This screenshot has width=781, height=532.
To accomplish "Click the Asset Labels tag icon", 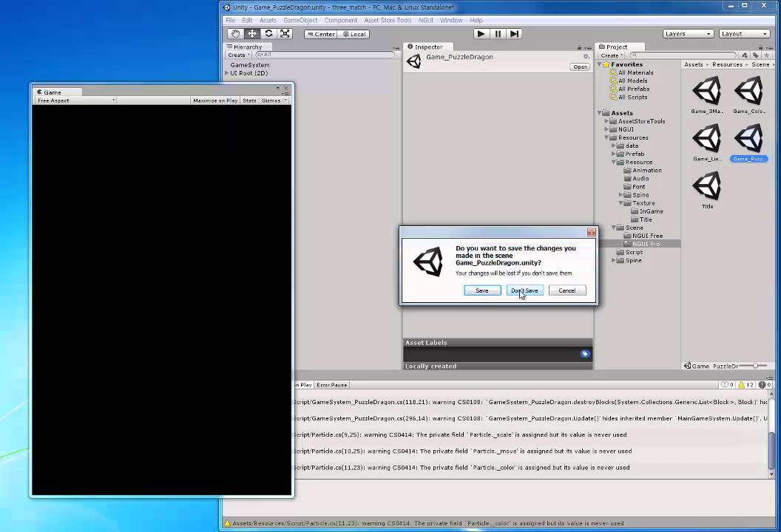I will coord(585,354).
